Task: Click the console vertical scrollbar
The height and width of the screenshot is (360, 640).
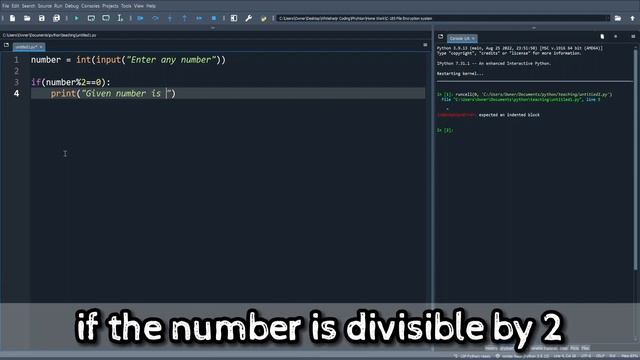Action: [x=636, y=159]
